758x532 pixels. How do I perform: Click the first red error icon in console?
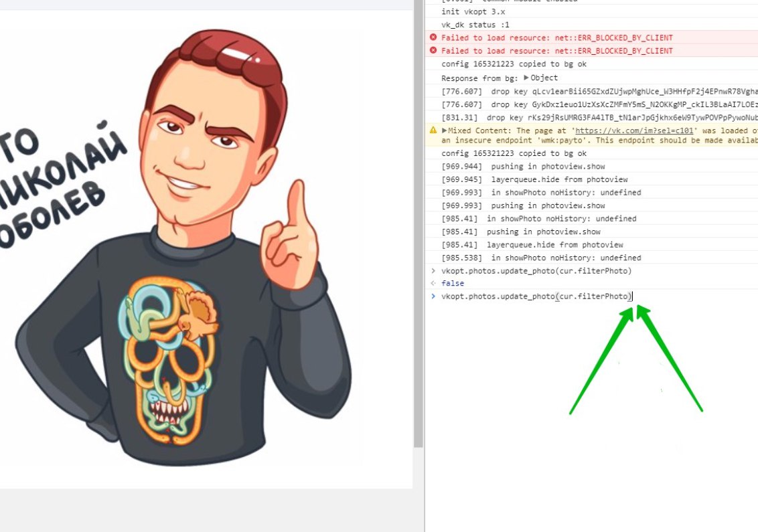pyautogui.click(x=433, y=38)
